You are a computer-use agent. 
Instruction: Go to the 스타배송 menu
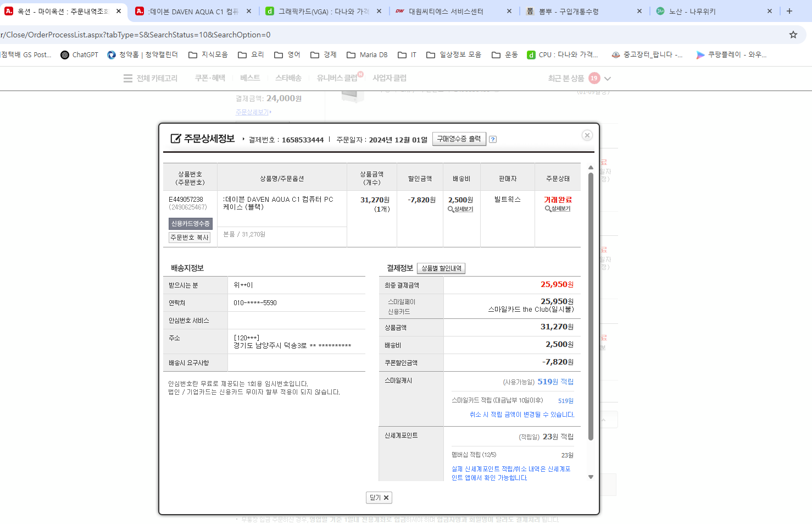288,78
